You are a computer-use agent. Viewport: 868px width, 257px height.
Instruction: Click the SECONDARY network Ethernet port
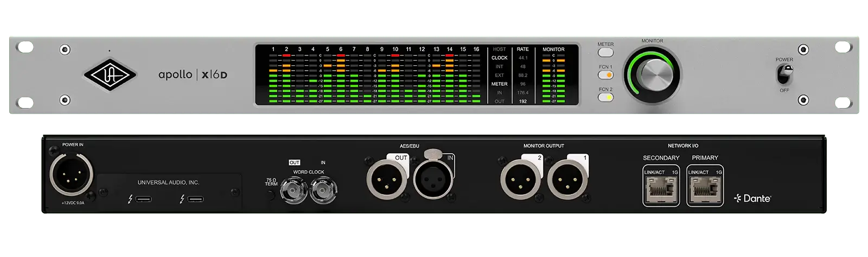[660, 190]
